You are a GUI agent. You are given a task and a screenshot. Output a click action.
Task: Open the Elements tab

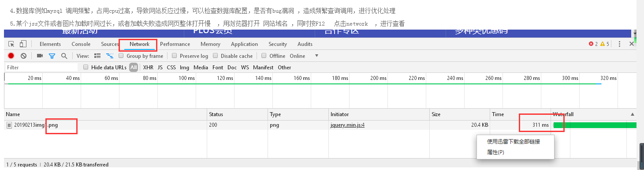pos(50,44)
